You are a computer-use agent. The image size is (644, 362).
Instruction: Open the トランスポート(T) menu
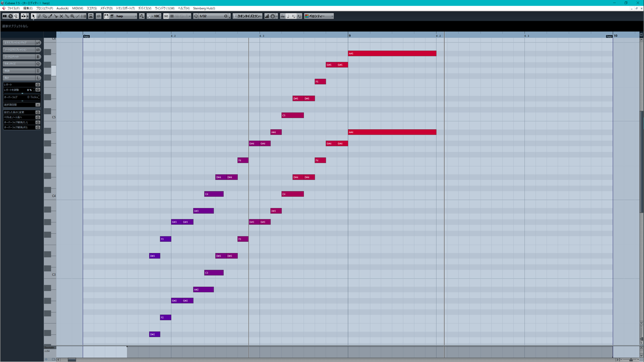pos(126,9)
